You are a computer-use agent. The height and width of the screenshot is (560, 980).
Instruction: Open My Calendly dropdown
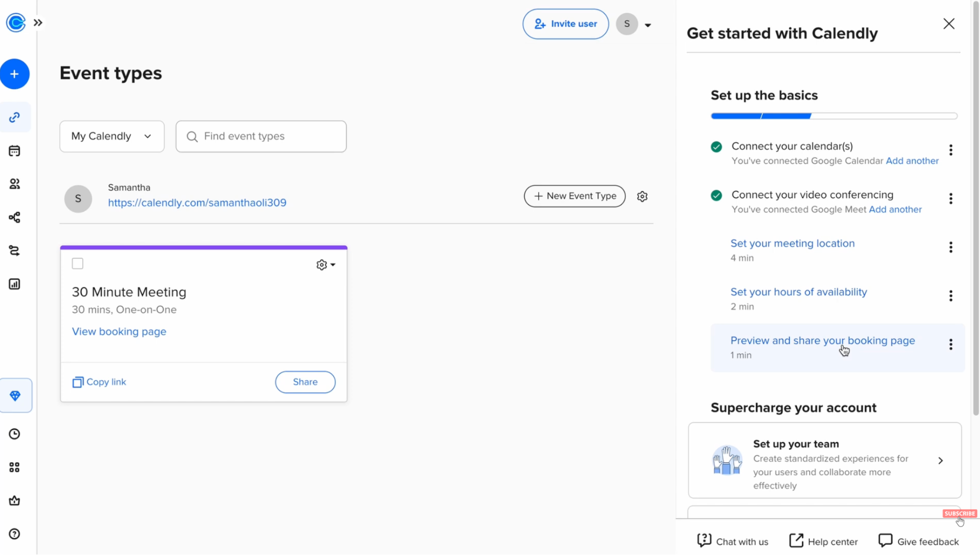click(x=112, y=136)
